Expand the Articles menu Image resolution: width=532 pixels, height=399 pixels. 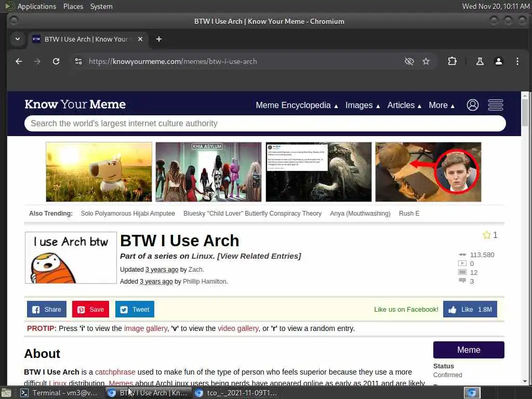pyautogui.click(x=404, y=105)
